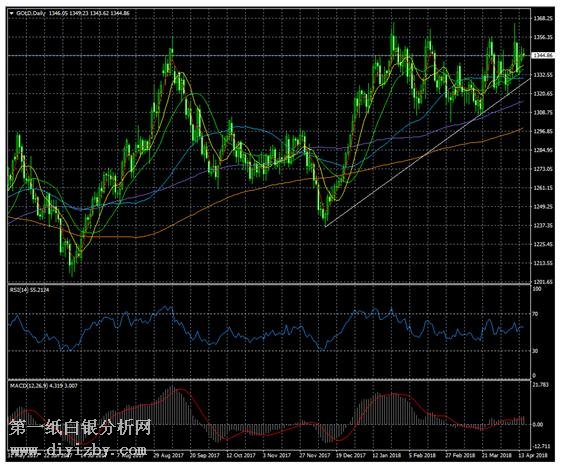
Task: Click the 13 Apr 2018 date label
Action: [532, 456]
